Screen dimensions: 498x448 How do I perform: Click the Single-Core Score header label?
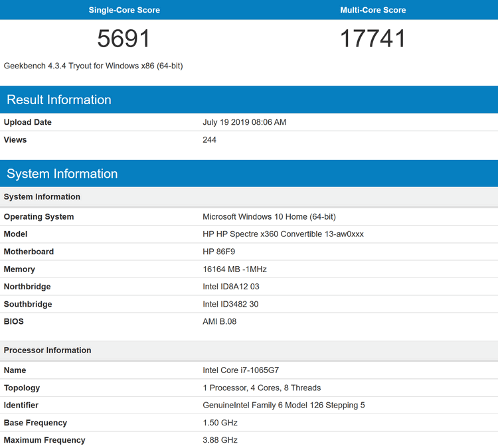pyautogui.click(x=124, y=10)
